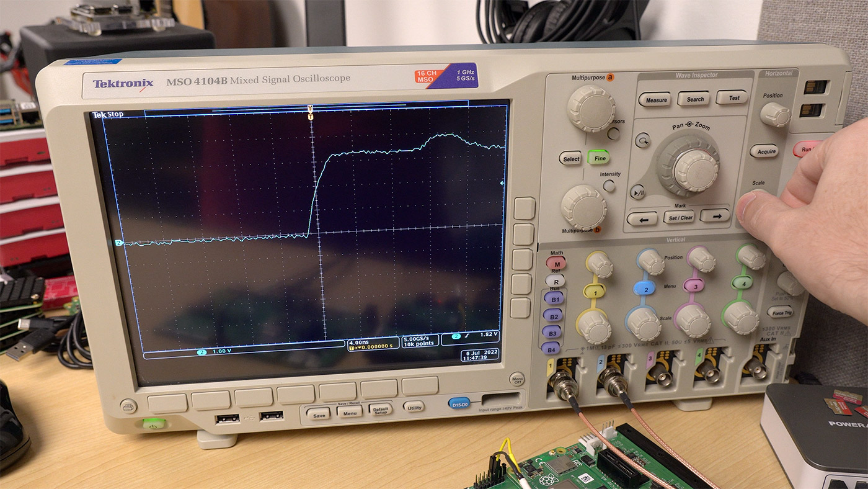Touch the empty channel 3 BNC input
Image resolution: width=868 pixels, height=489 pixels.
660,375
